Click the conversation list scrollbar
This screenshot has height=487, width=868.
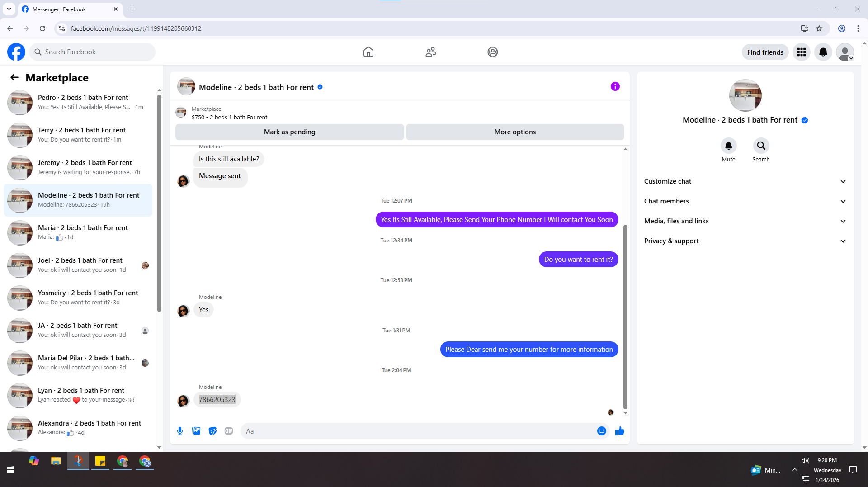pos(159,203)
